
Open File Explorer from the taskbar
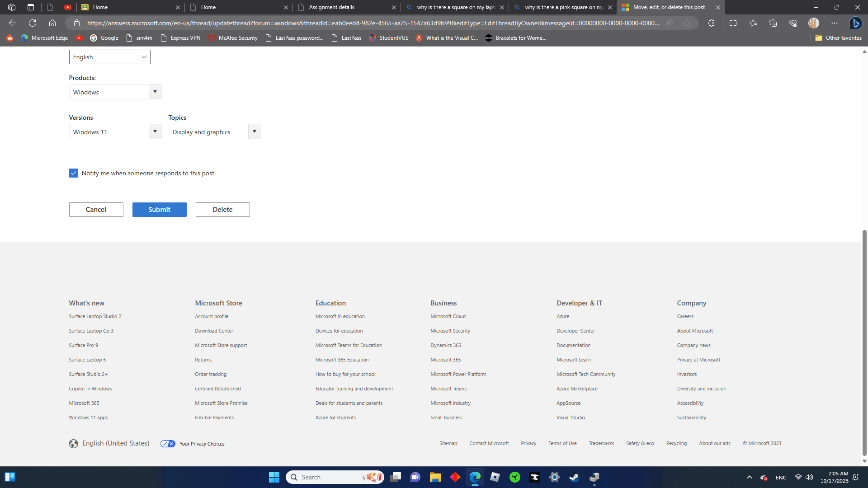[x=435, y=477]
